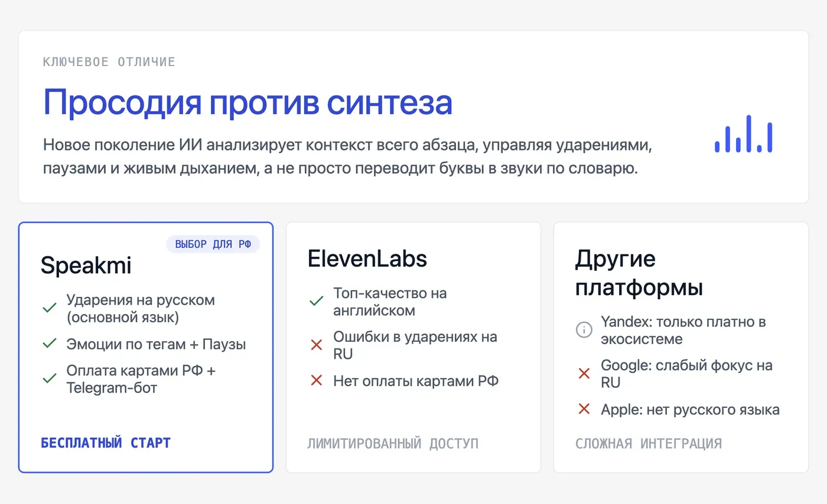Screen dimensions: 827x504
Task: Select the Speakmi card title
Action: click(86, 265)
